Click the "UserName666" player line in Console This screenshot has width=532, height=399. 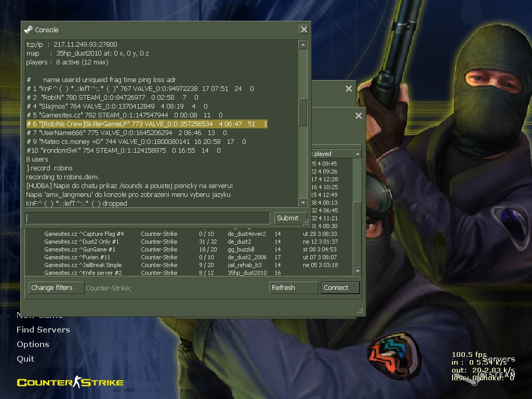coord(127,132)
